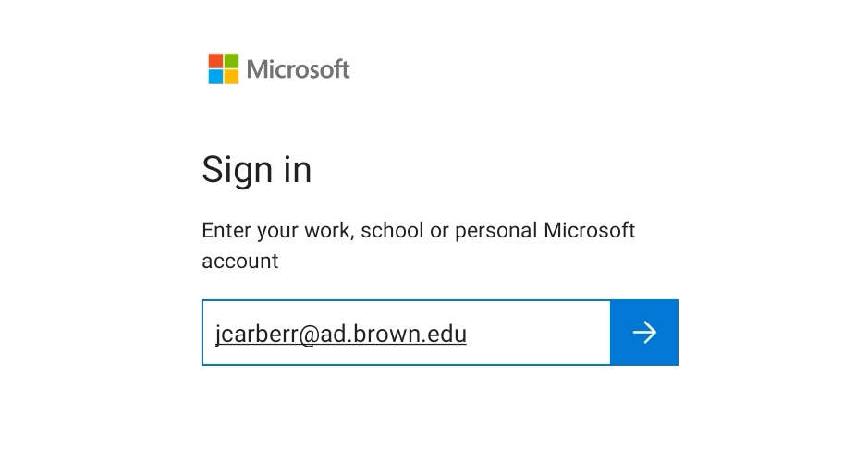Viewport: 868px width, 475px height.
Task: Click the red square in Microsoft logo
Action: tap(215, 60)
